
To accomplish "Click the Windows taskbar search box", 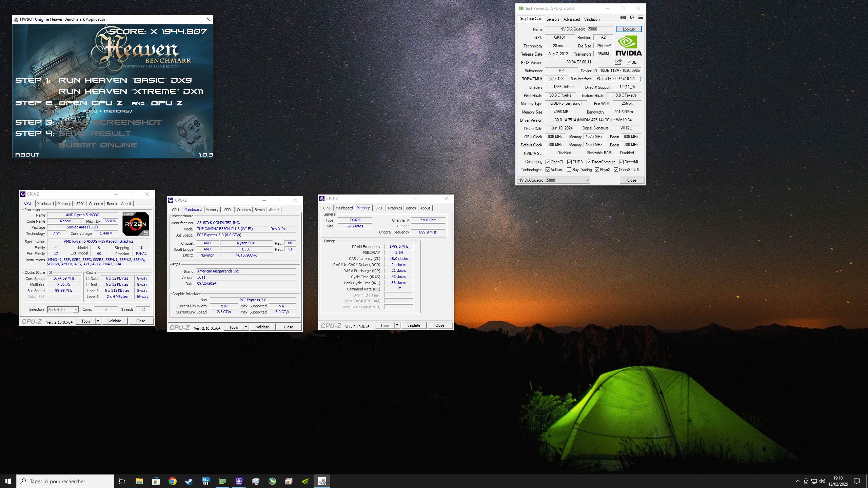I will pyautogui.click(x=65, y=481).
